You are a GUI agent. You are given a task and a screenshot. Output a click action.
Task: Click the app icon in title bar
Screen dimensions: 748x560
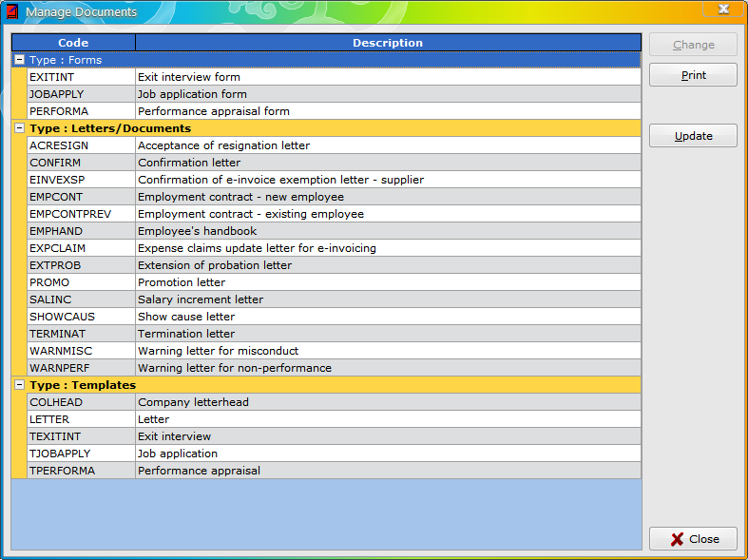tap(11, 12)
